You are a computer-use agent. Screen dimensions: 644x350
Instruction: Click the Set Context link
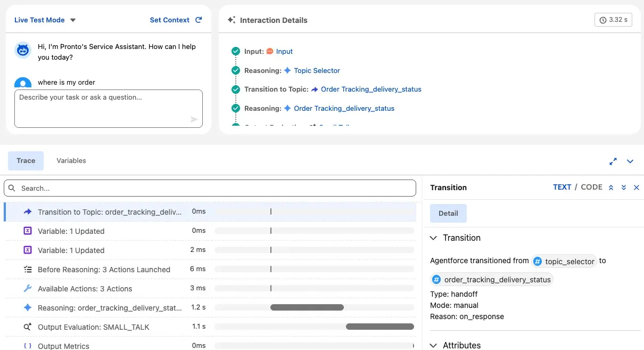coord(169,20)
